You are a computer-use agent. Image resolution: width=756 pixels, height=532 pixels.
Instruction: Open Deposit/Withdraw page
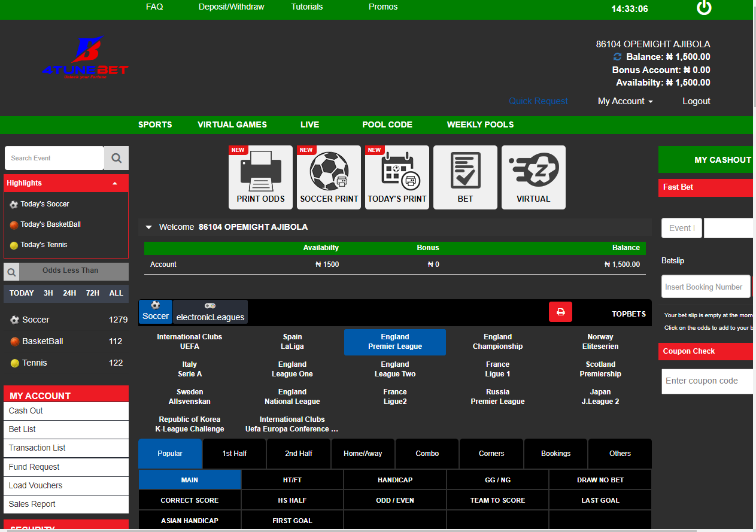[x=231, y=7]
